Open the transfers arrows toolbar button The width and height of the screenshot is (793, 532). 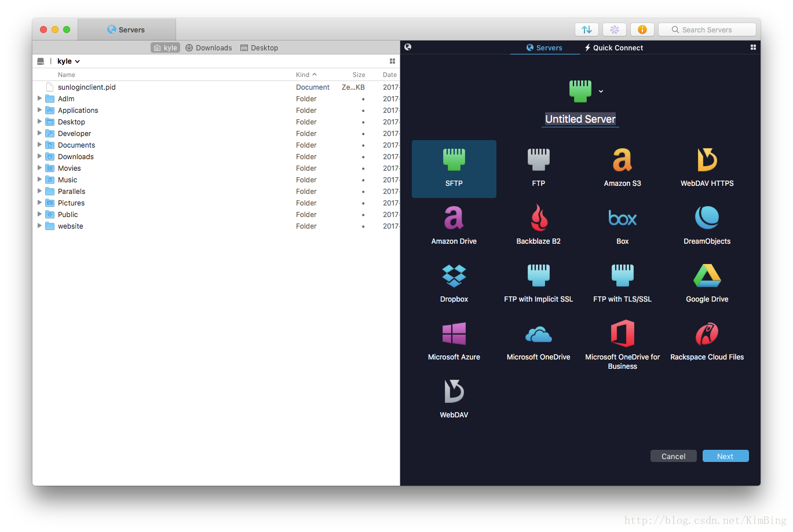pyautogui.click(x=587, y=30)
